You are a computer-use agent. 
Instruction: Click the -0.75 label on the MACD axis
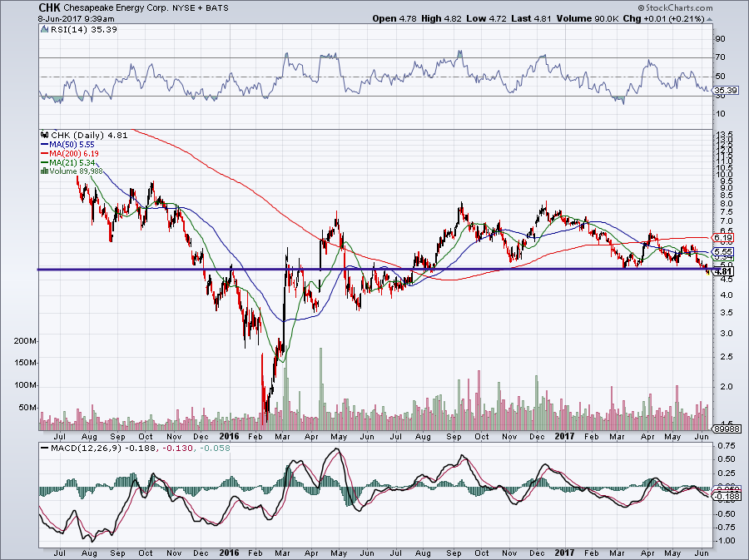(725, 527)
